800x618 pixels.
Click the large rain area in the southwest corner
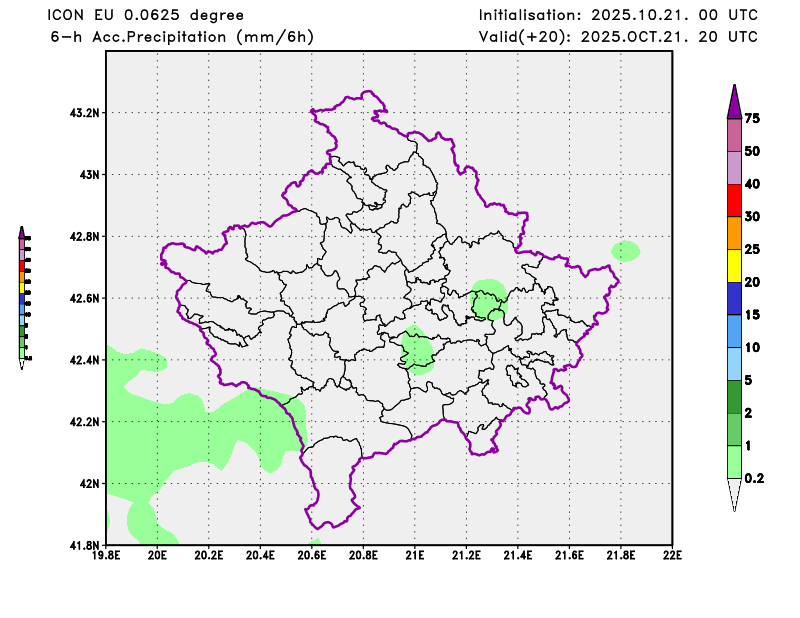point(190,430)
